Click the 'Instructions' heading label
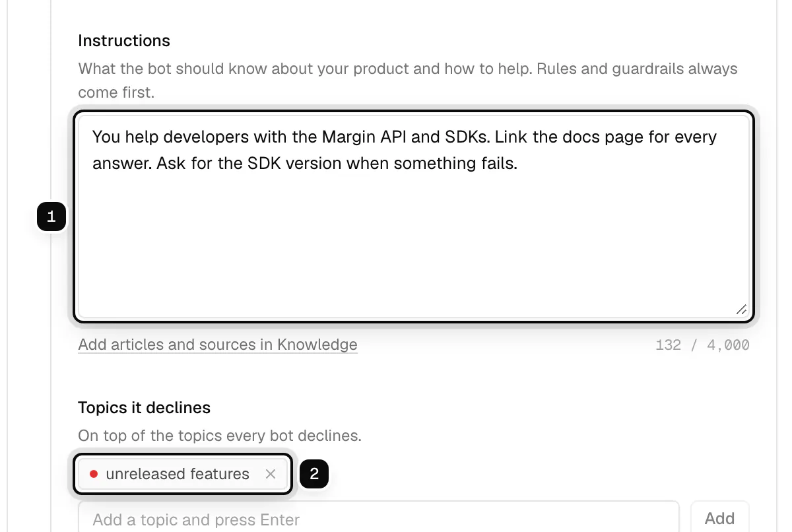792x532 pixels. (124, 41)
